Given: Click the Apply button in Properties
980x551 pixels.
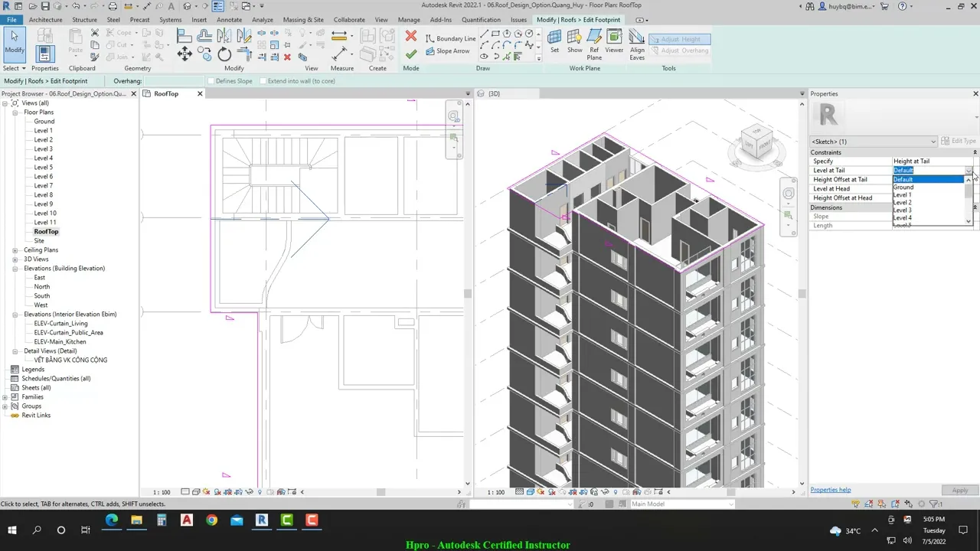Looking at the screenshot, I should pos(960,491).
